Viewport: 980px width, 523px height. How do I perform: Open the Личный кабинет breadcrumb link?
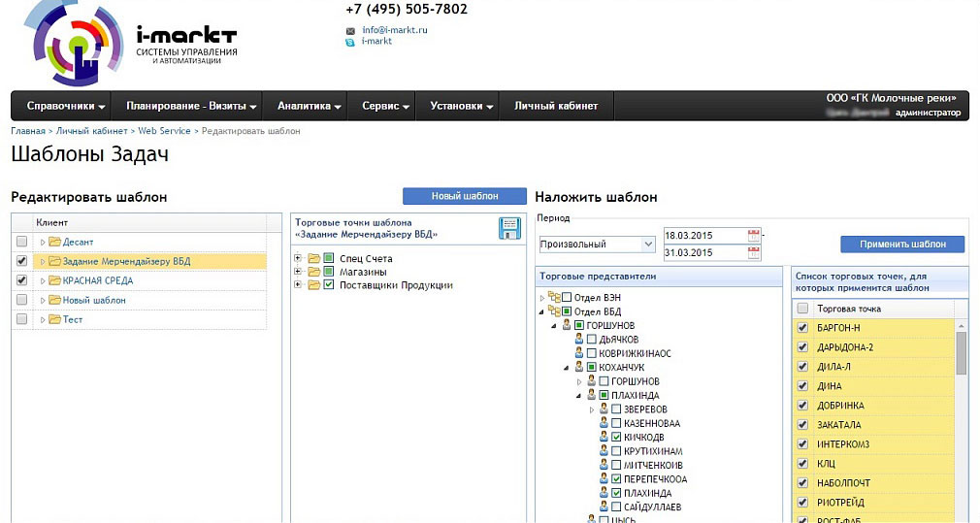tap(92, 131)
